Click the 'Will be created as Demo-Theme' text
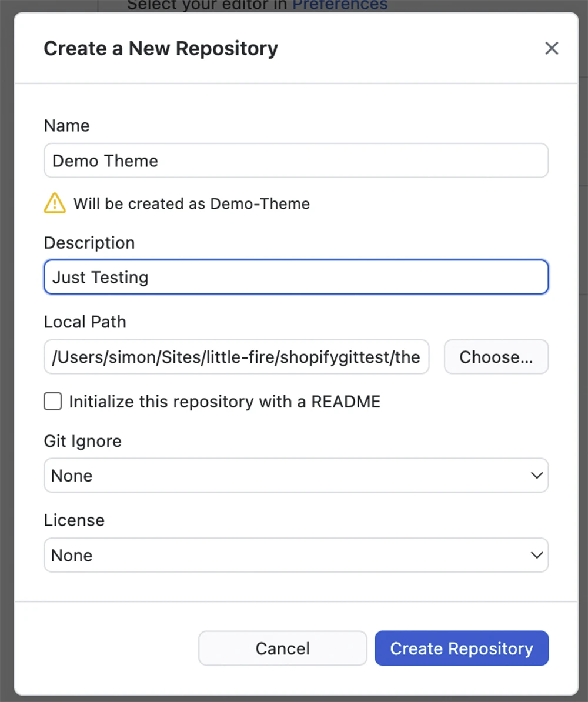 [192, 203]
